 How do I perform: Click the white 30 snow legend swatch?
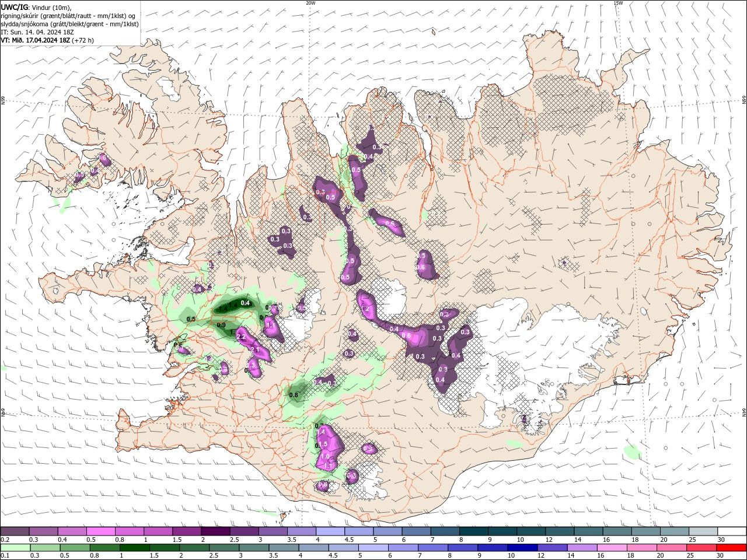point(731,531)
